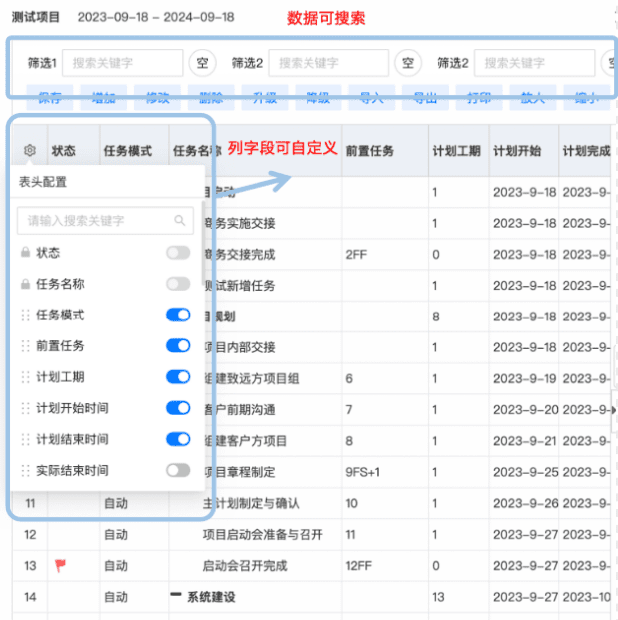Enable the 实际结束时间 column

(178, 471)
